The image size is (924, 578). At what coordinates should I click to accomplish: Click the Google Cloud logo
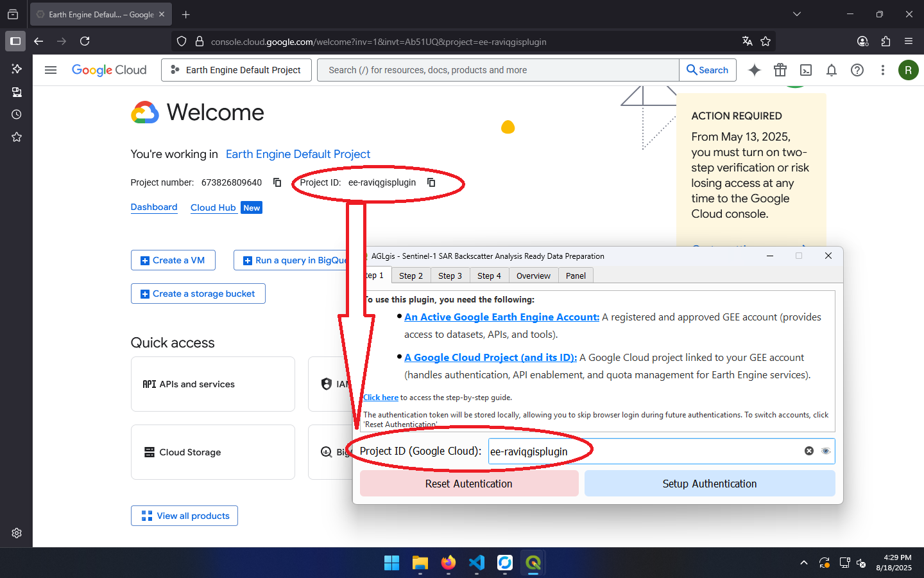[x=109, y=70]
